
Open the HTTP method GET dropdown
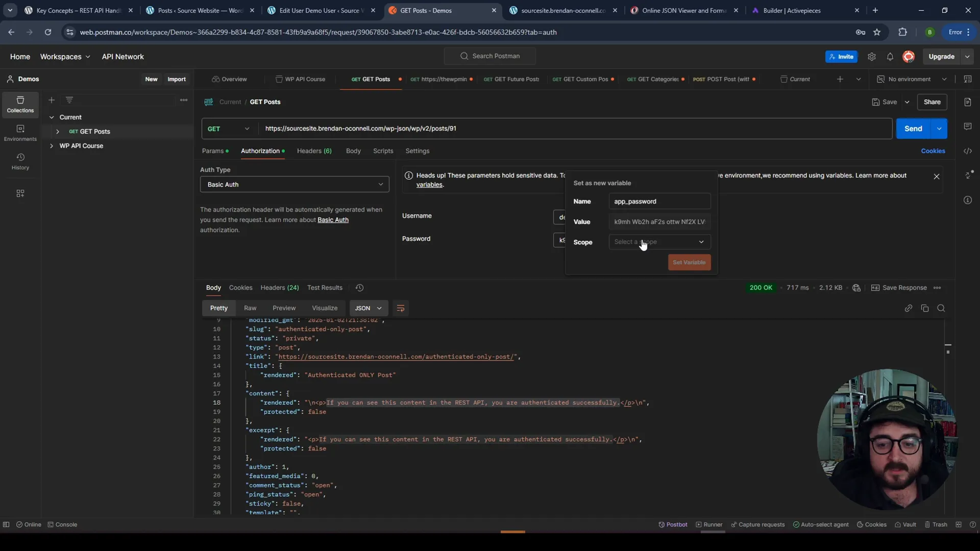click(x=230, y=129)
